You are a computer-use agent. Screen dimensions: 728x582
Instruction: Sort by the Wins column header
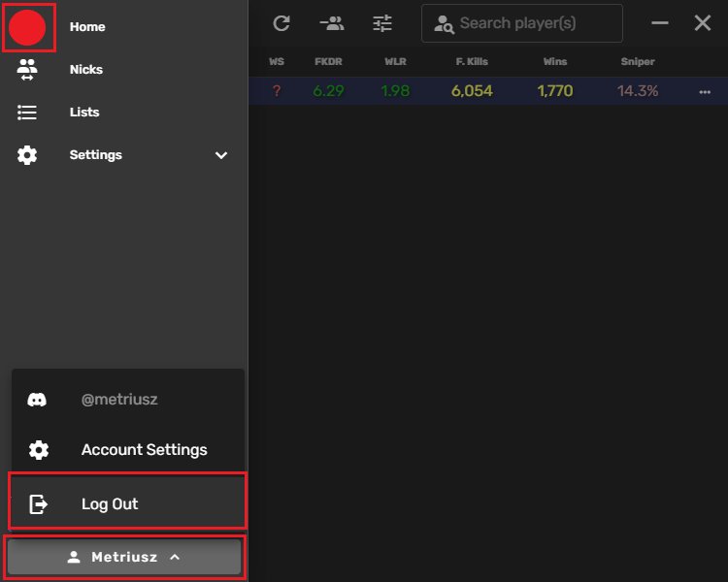pos(555,62)
